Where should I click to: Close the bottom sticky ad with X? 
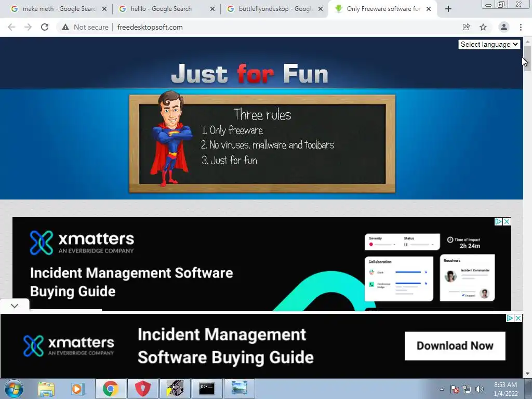click(x=518, y=318)
